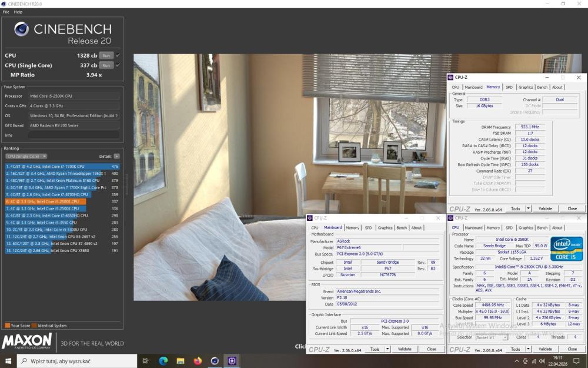Screen dimensions: 588x368
Task: Click the Your Score orange swatch
Action: click(8, 326)
